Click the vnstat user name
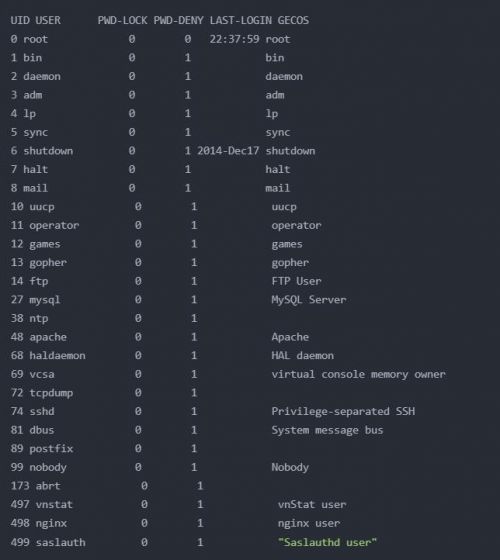 pos(54,504)
